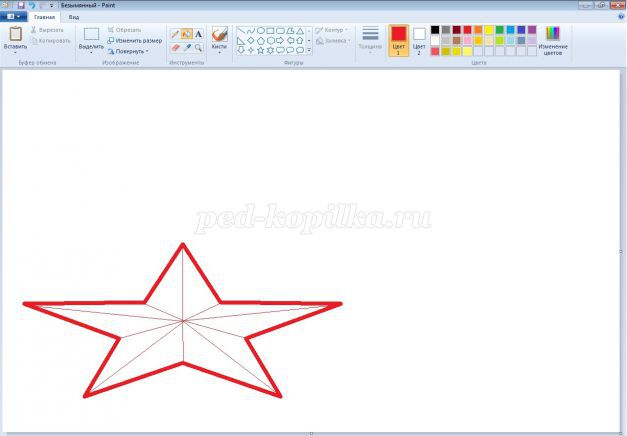The height and width of the screenshot is (436, 627).
Task: Click Изменить размер (Resize) button
Action: click(x=134, y=40)
